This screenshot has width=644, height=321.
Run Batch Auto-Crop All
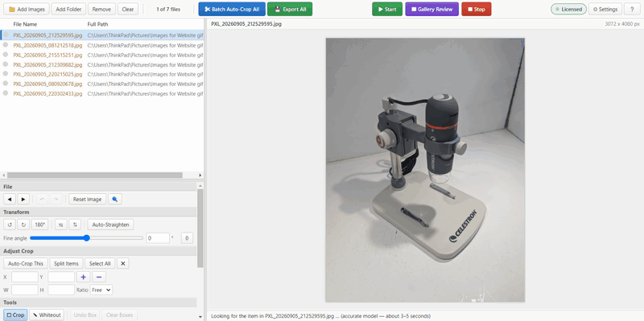tap(232, 9)
